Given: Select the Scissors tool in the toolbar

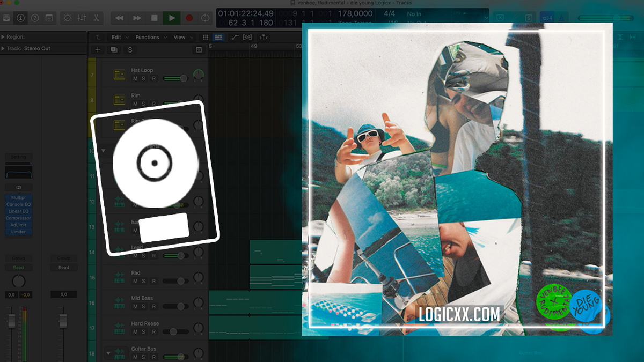Looking at the screenshot, I should click(96, 18).
